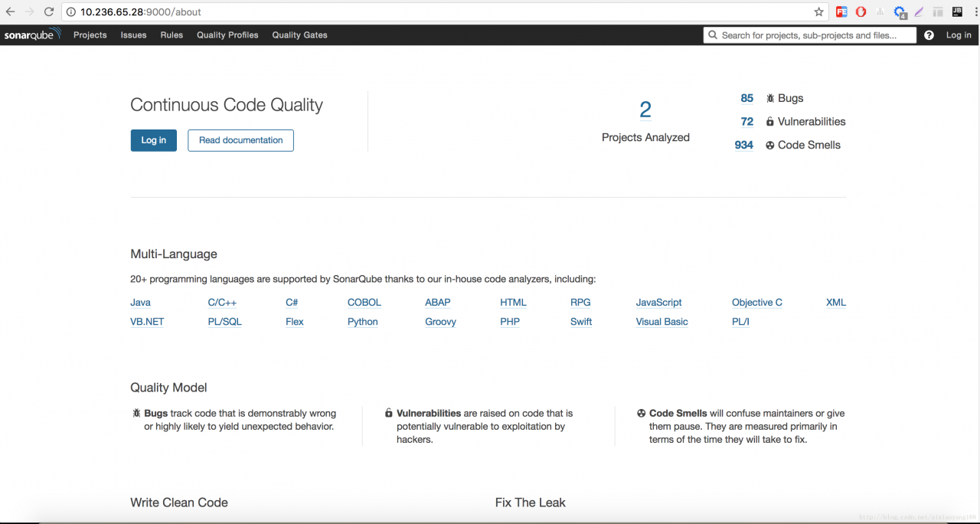Select the JavaScript language link
This screenshot has height=524, width=980.
tap(658, 303)
